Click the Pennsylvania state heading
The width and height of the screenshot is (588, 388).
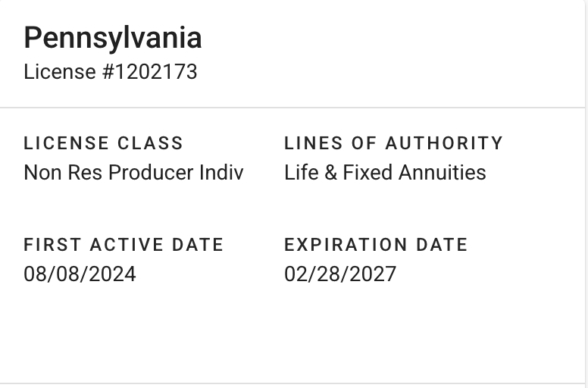tap(113, 38)
